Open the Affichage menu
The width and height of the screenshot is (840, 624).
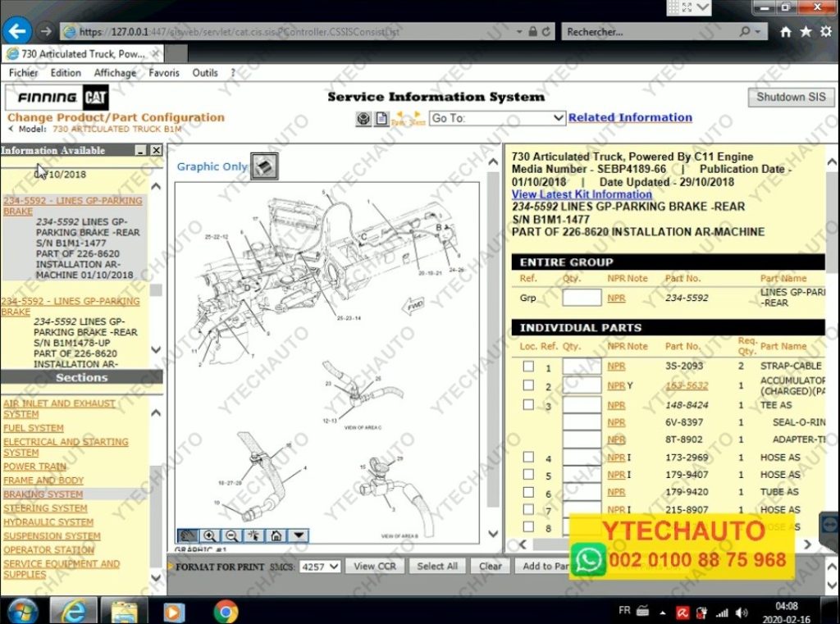[x=115, y=73]
